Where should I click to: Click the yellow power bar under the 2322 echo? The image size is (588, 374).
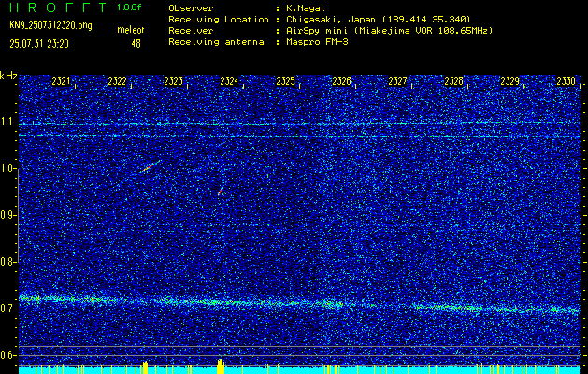coord(145,367)
